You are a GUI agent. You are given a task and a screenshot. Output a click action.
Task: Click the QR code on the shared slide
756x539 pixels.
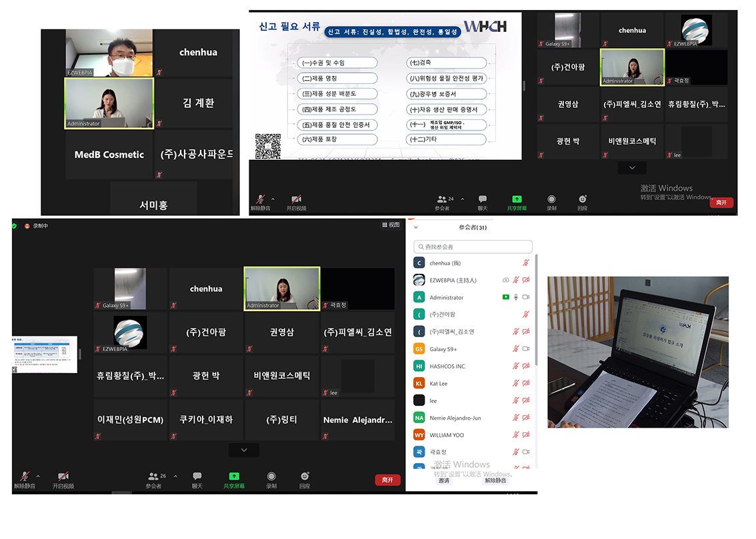pos(267,147)
